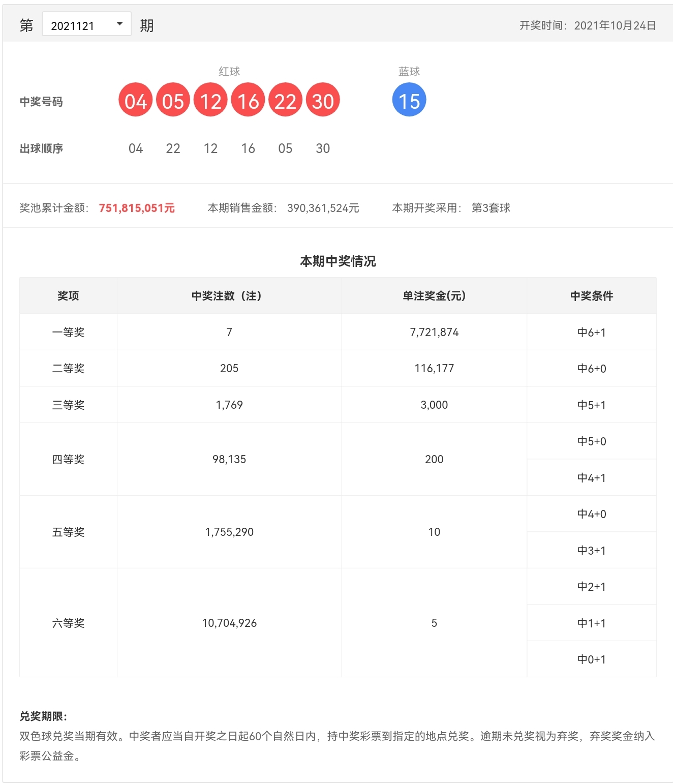Viewport: 673px width, 784px height.
Task: Click the 中6+1 winning condition cell
Action: point(592,332)
